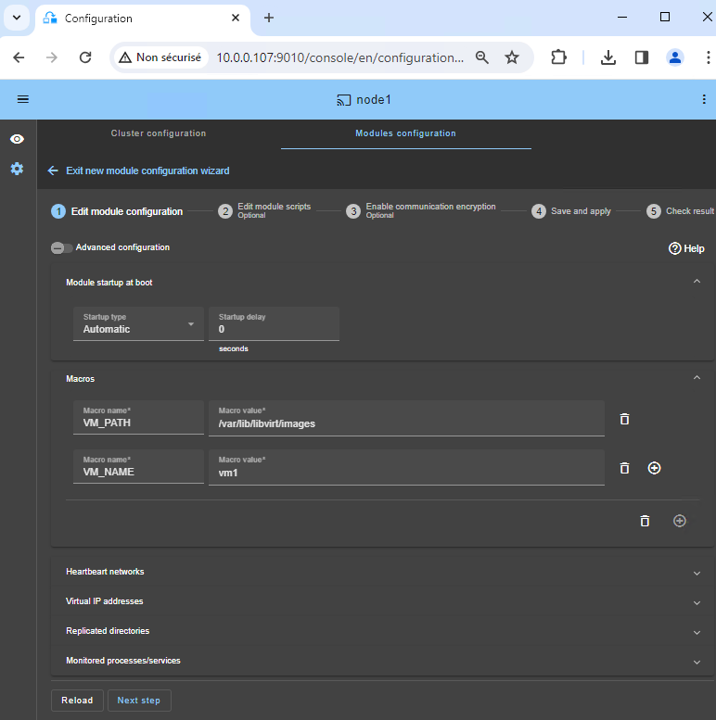Delete the VM_PATH macro row
The width and height of the screenshot is (716, 720).
coord(624,419)
